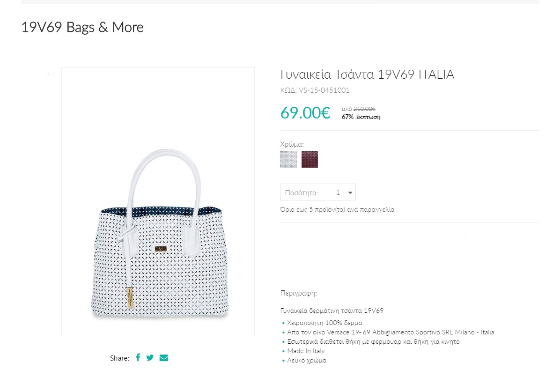Click the white handbag product image
Screen dimensions: 553x392
(158, 234)
